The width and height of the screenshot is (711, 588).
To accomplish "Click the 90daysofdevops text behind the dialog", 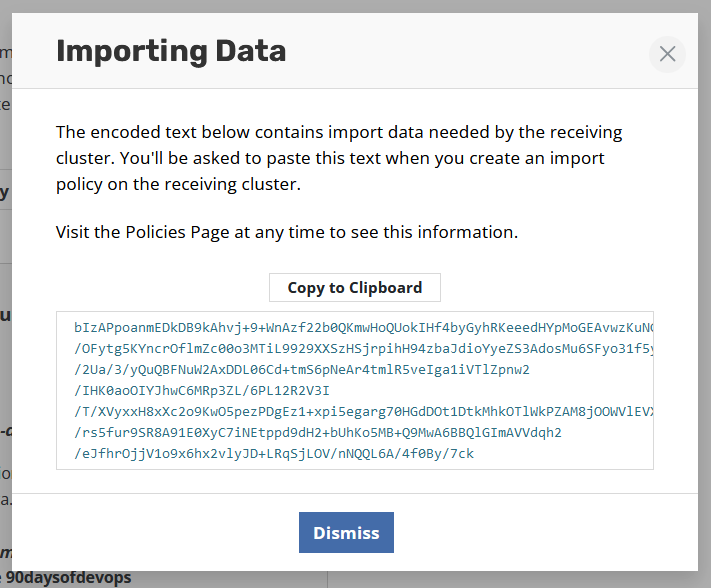I will [x=69, y=577].
